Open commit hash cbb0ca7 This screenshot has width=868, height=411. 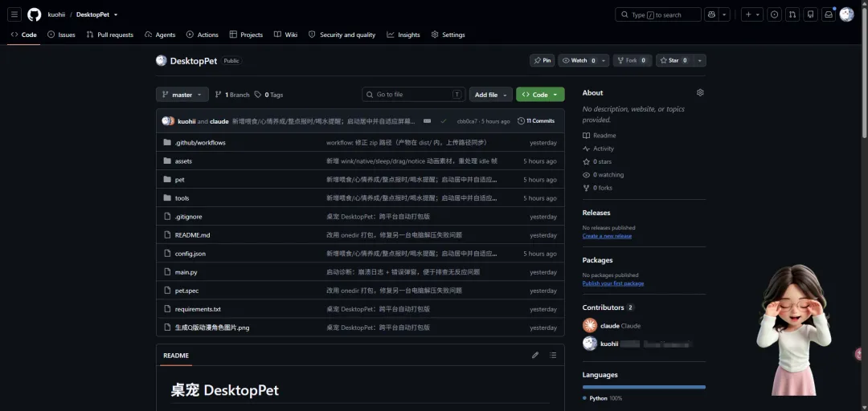click(467, 121)
